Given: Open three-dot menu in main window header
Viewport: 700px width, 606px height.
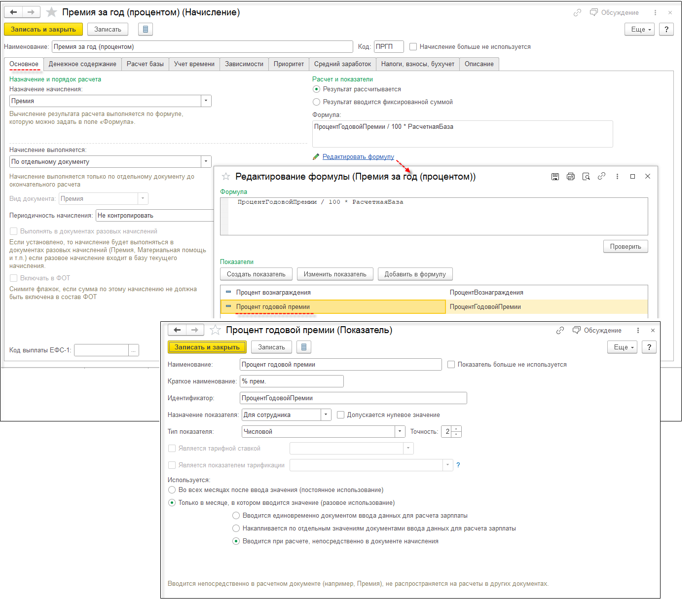Looking at the screenshot, I should (x=655, y=12).
